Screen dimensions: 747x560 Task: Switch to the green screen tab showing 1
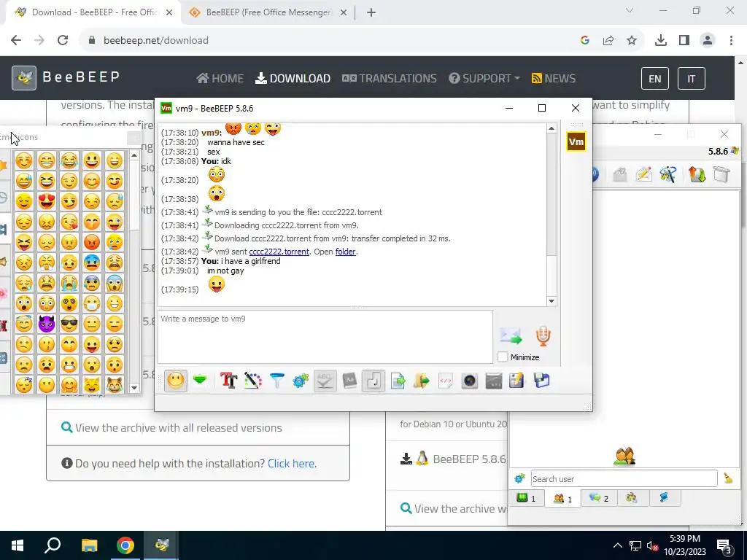527,498
